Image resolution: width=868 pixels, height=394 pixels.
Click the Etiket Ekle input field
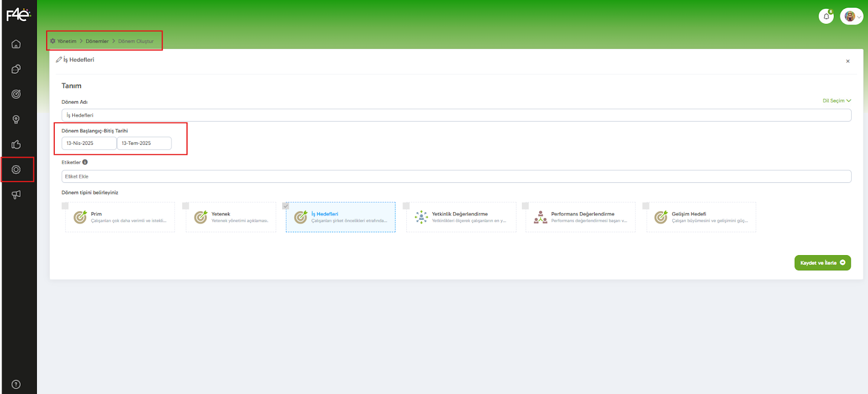coord(456,176)
